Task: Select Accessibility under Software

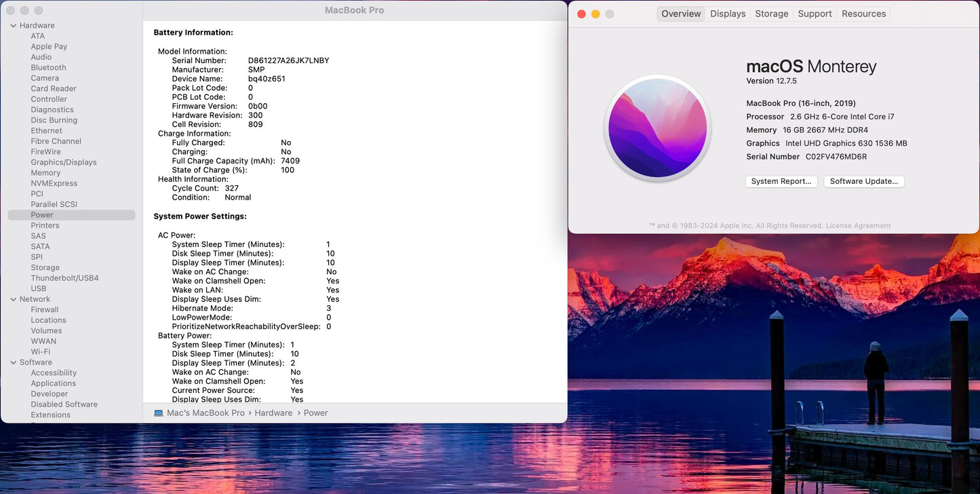Action: [x=54, y=373]
